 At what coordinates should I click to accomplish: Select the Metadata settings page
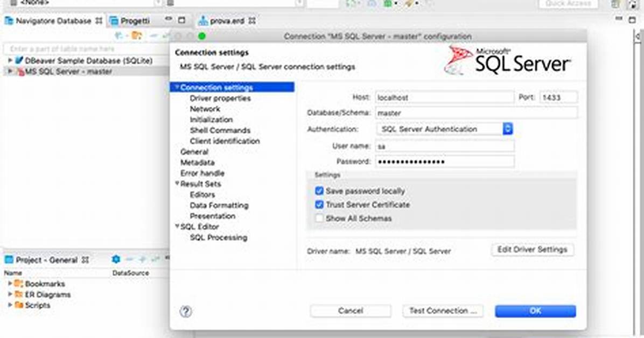click(198, 162)
